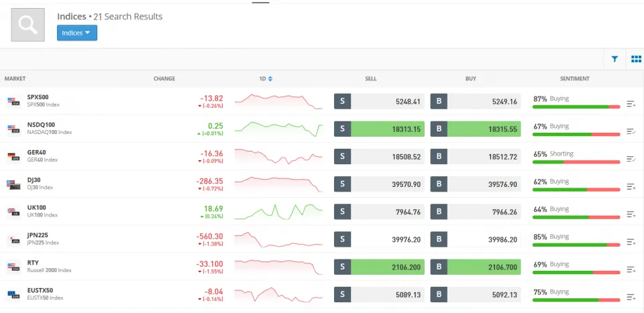This screenshot has width=644, height=313.
Task: Open NSDQ100 1D sparkline chart
Action: (278, 129)
